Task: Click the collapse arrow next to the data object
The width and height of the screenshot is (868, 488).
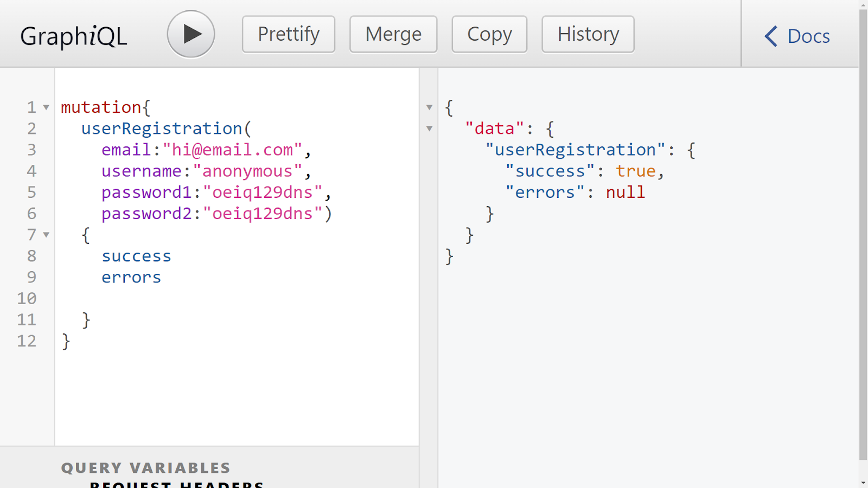Action: [429, 129]
